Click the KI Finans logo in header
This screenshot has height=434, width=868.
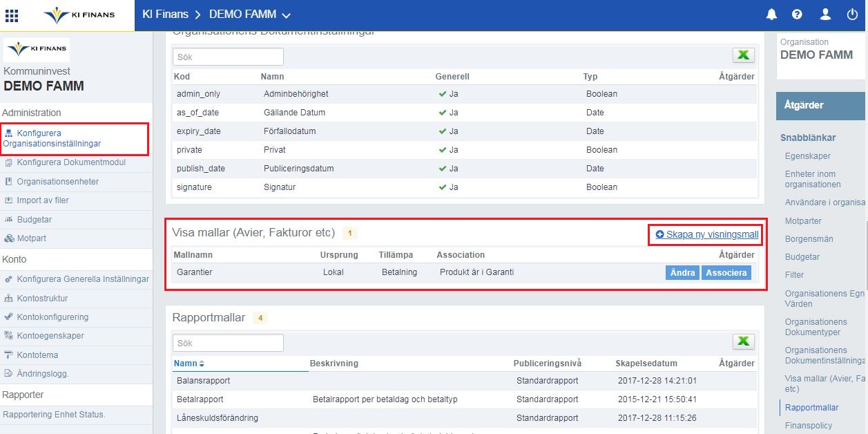79,15
